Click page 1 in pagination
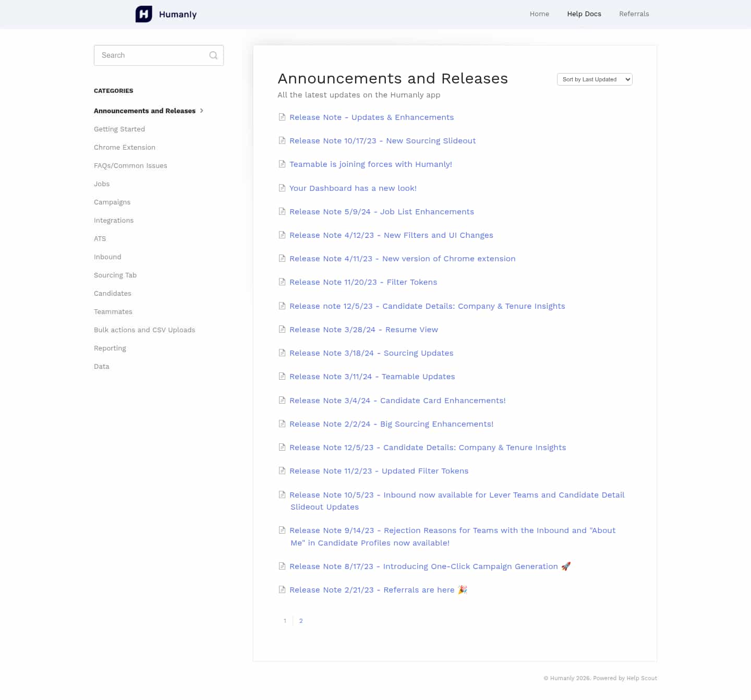The width and height of the screenshot is (751, 700). click(x=285, y=621)
